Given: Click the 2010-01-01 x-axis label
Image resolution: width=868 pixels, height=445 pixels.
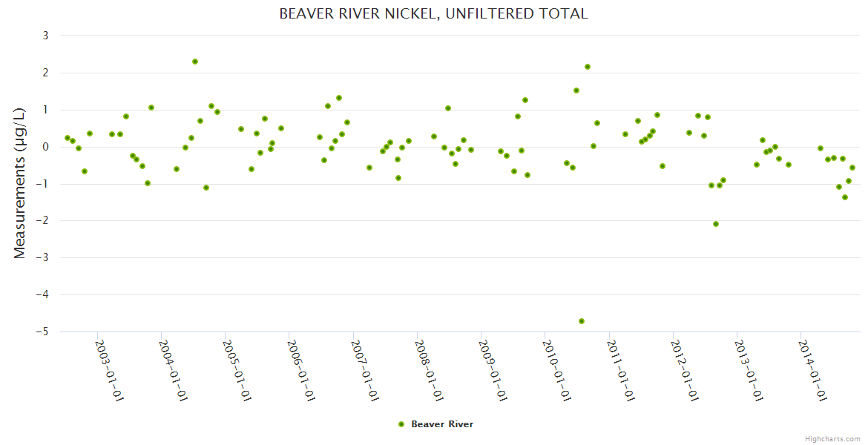Looking at the screenshot, I should [556, 370].
